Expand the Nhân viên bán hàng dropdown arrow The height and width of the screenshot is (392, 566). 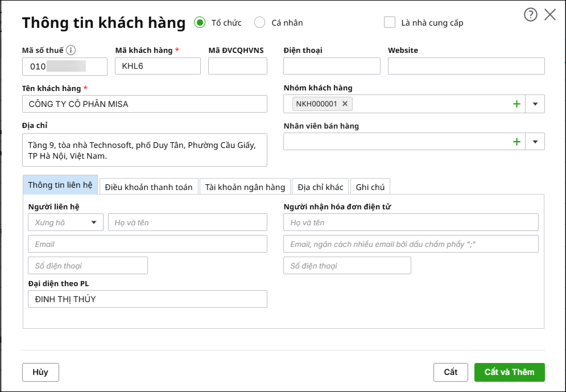pos(535,142)
